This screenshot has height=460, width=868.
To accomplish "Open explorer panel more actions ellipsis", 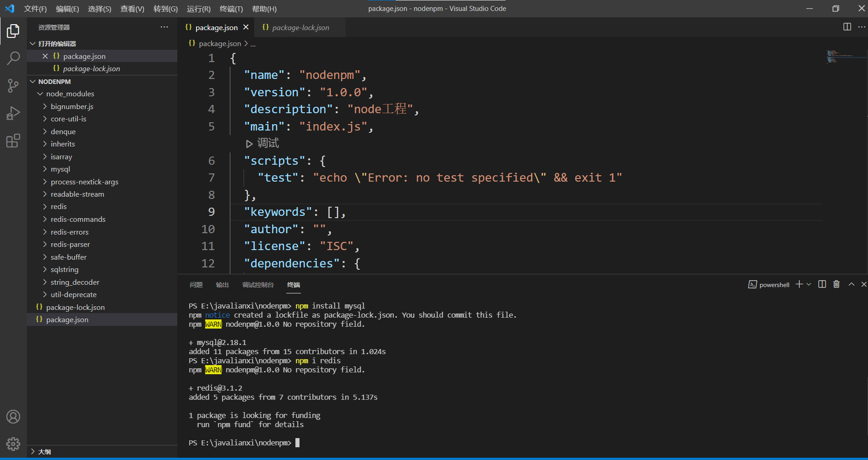I will pos(164,27).
